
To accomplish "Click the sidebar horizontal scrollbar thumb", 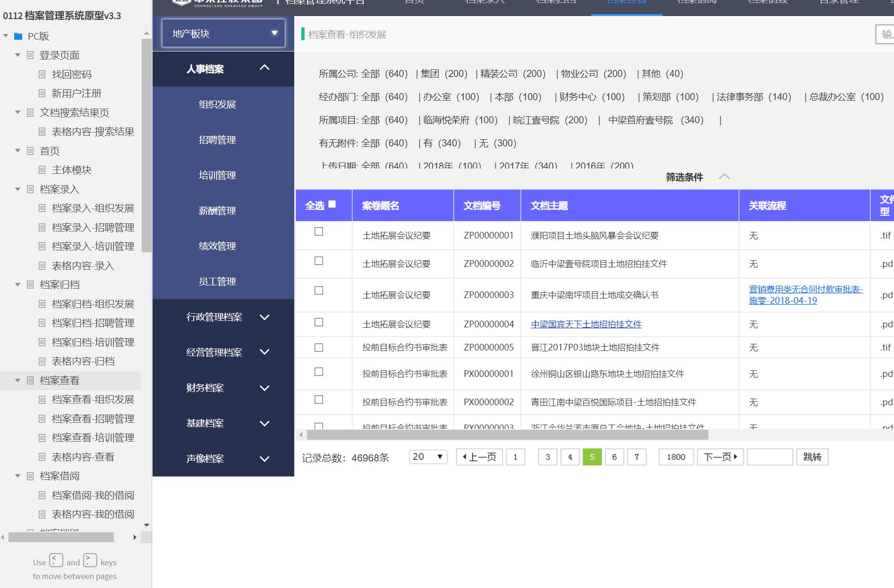I will (x=61, y=537).
